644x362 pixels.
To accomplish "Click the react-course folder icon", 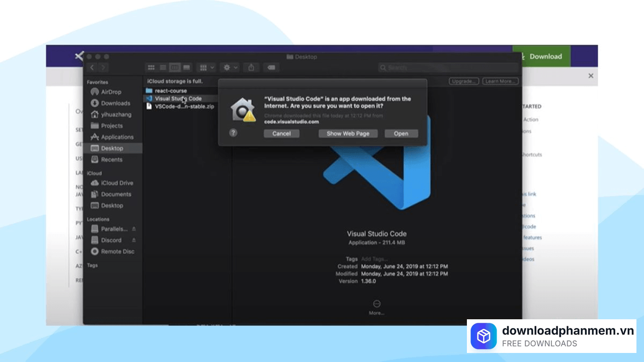I will point(149,91).
